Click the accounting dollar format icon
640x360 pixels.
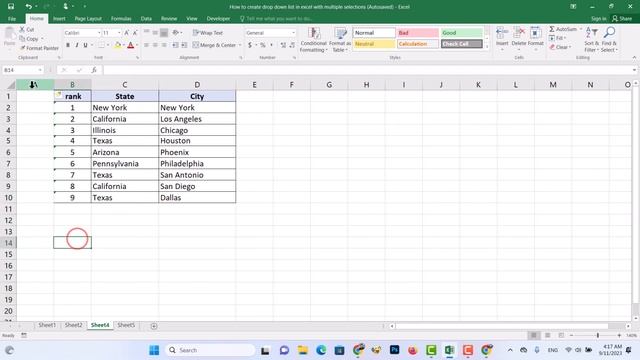[250, 45]
